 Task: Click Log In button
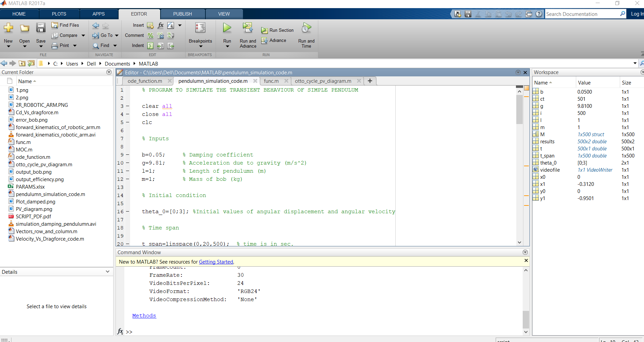click(x=637, y=14)
